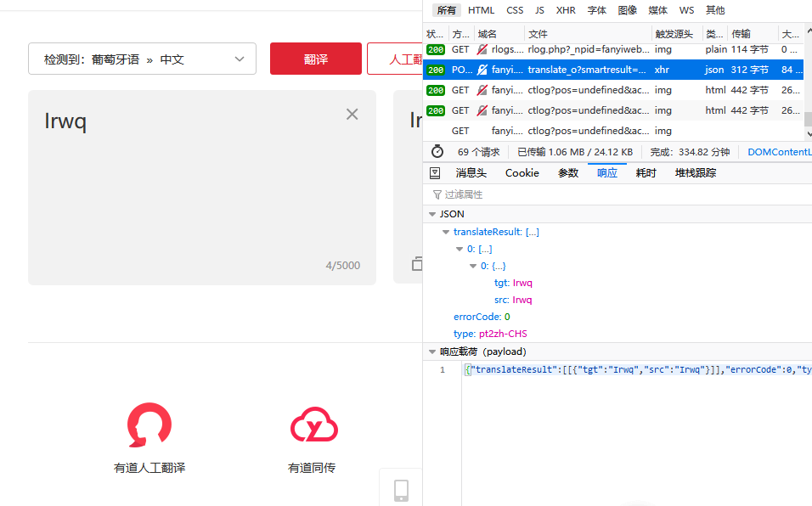Open the 有道同传 cloud icon
Viewport: 812px width, 506px height.
tap(313, 424)
